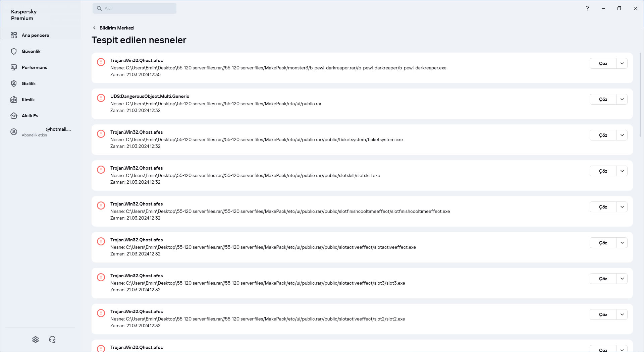Click warning icon for slot2.exe detection
This screenshot has height=352, width=644.
(101, 313)
